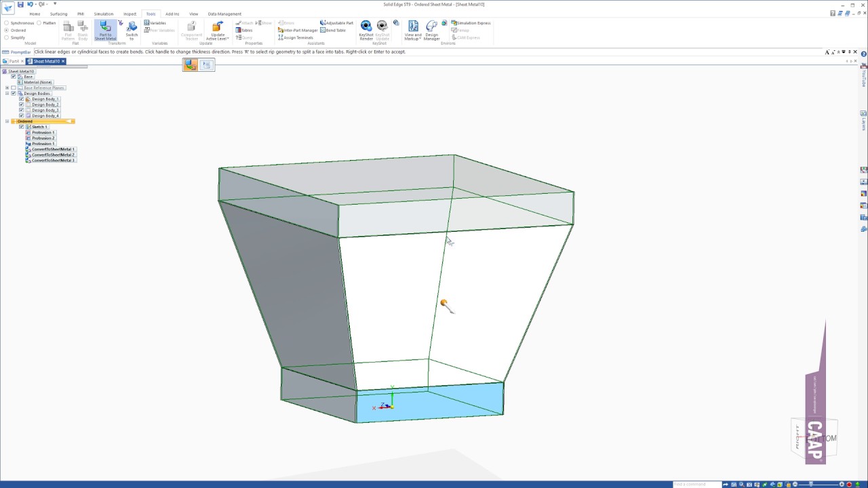Click the orange thickness direction handle
Screen dimensions: 868x488
pyautogui.click(x=443, y=303)
